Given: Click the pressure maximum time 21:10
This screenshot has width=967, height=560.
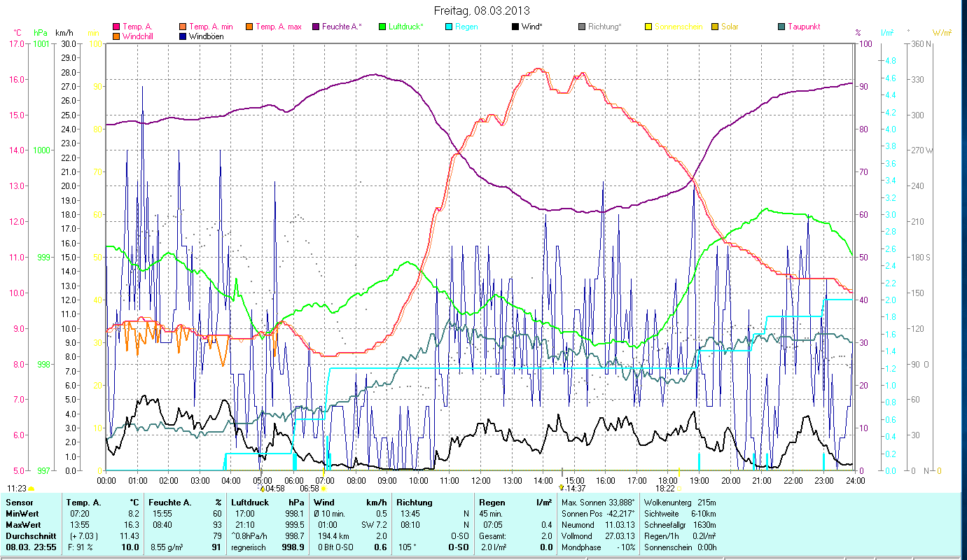Looking at the screenshot, I should click(x=246, y=525).
